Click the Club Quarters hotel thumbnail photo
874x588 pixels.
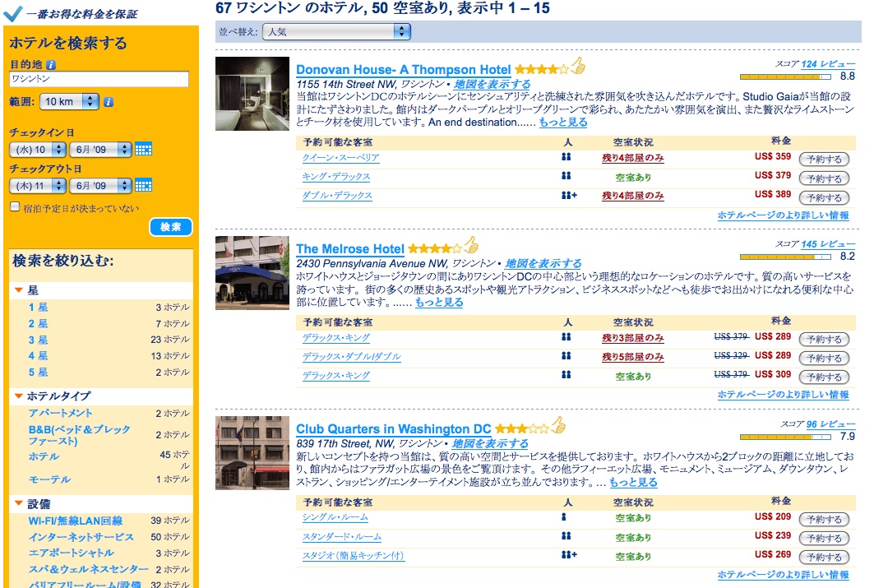(x=252, y=452)
